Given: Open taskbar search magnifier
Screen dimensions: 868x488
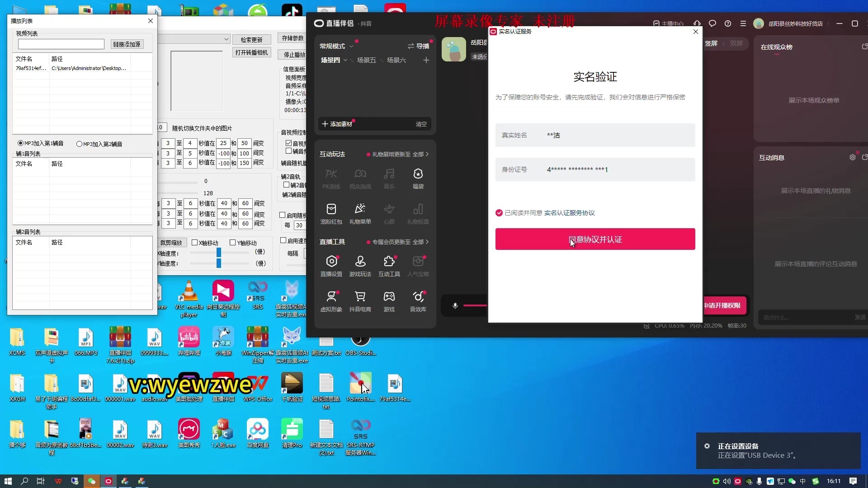Looking at the screenshot, I should tap(24, 481).
